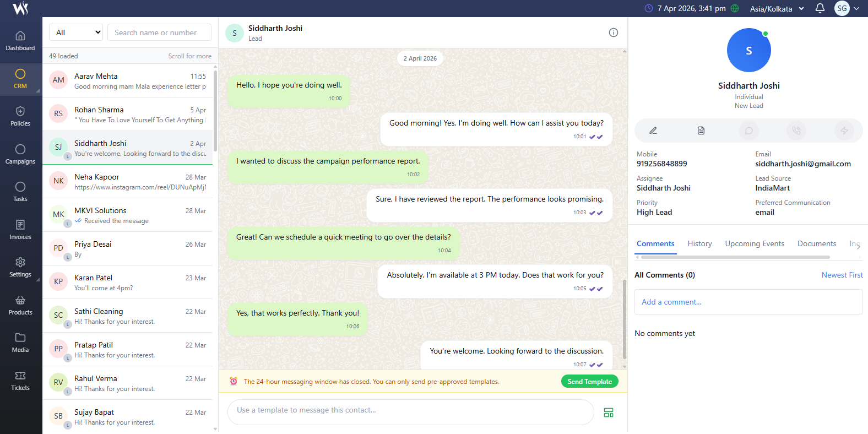Viewport: 868px width, 434px height.
Task: Expand the SG profile menu
Action: [x=847, y=8]
